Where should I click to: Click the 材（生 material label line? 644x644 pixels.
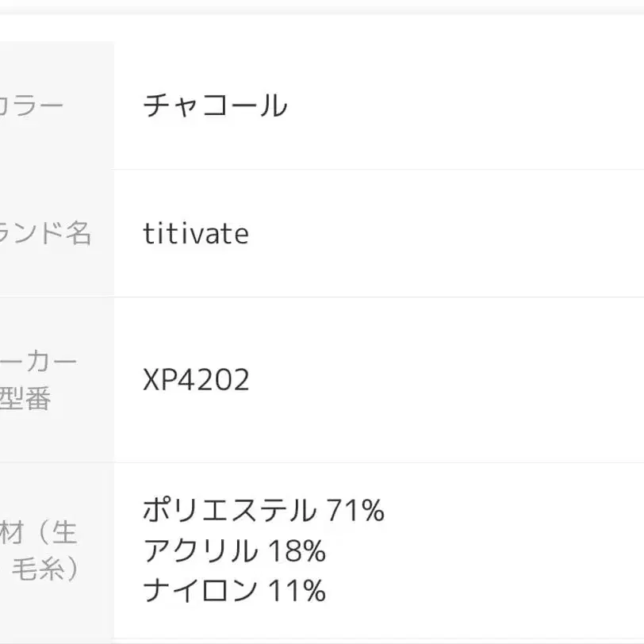click(x=40, y=532)
